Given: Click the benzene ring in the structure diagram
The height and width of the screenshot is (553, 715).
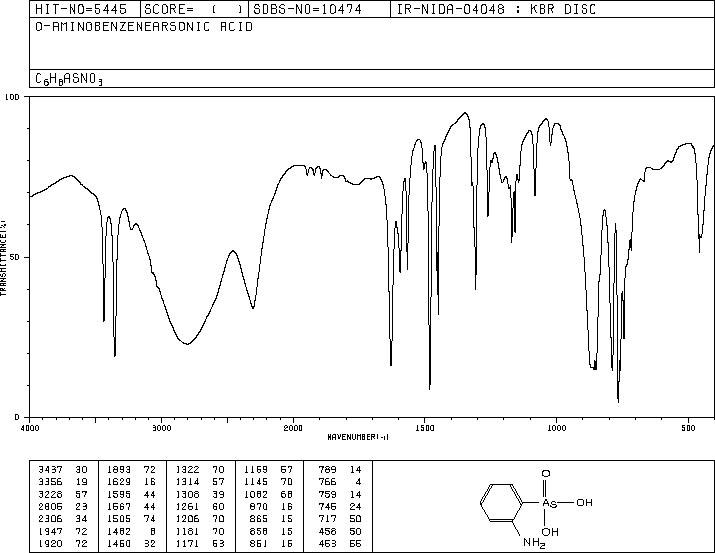Looking at the screenshot, I should (502, 502).
